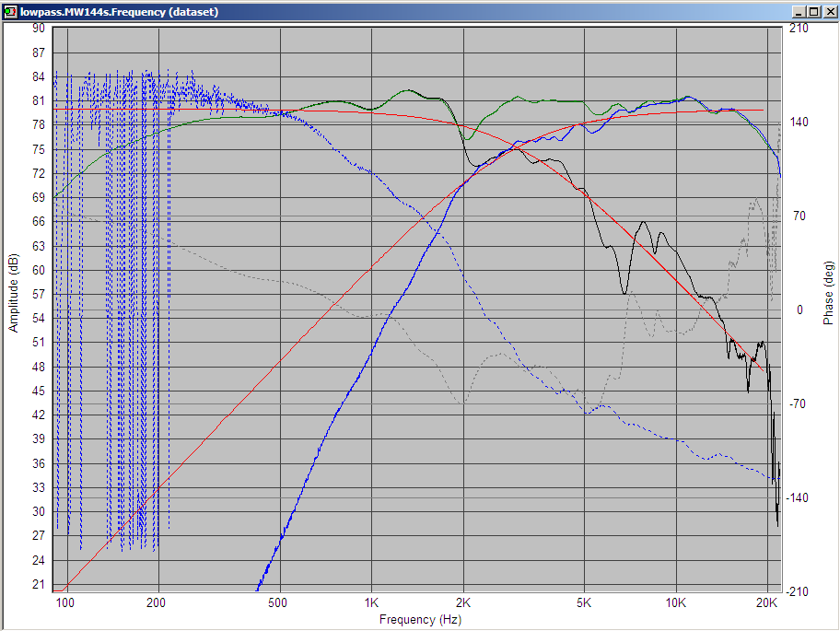The width and height of the screenshot is (840, 631).
Task: Click the 81 dB amplitude tick label
Action: 39,100
